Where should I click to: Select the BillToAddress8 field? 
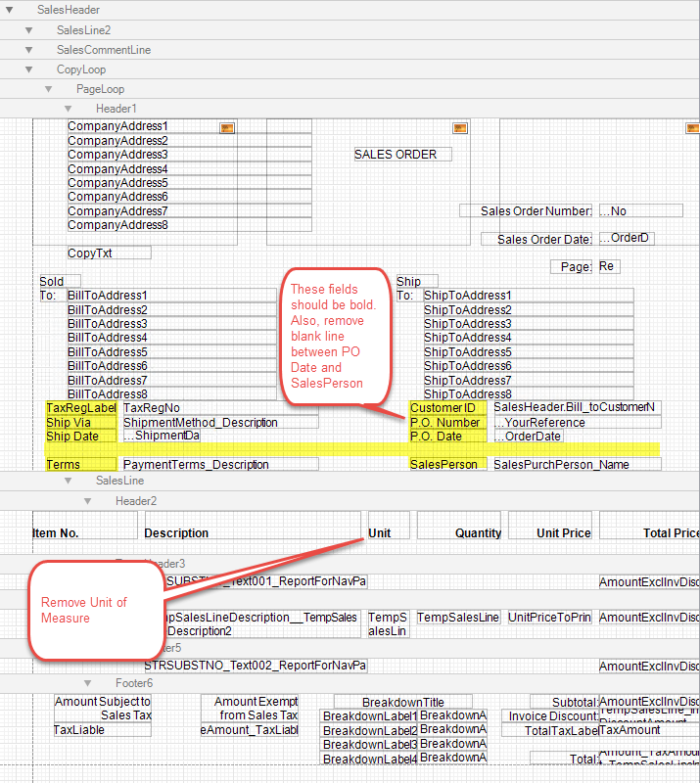pos(172,393)
